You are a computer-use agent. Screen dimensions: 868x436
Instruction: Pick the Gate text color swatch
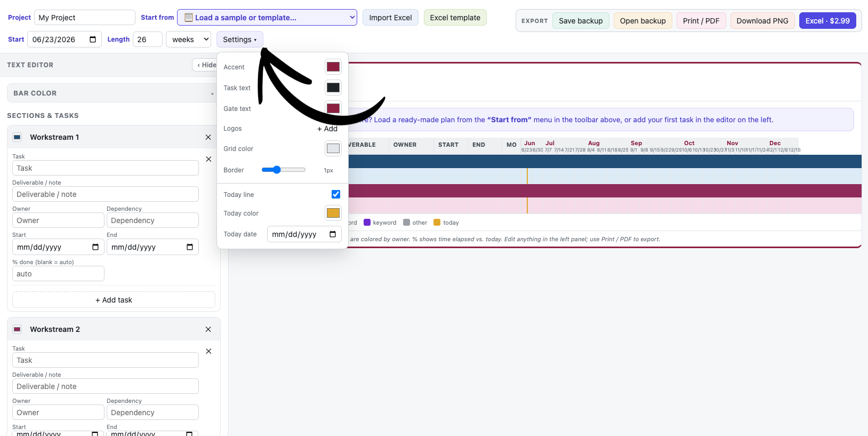pyautogui.click(x=333, y=108)
